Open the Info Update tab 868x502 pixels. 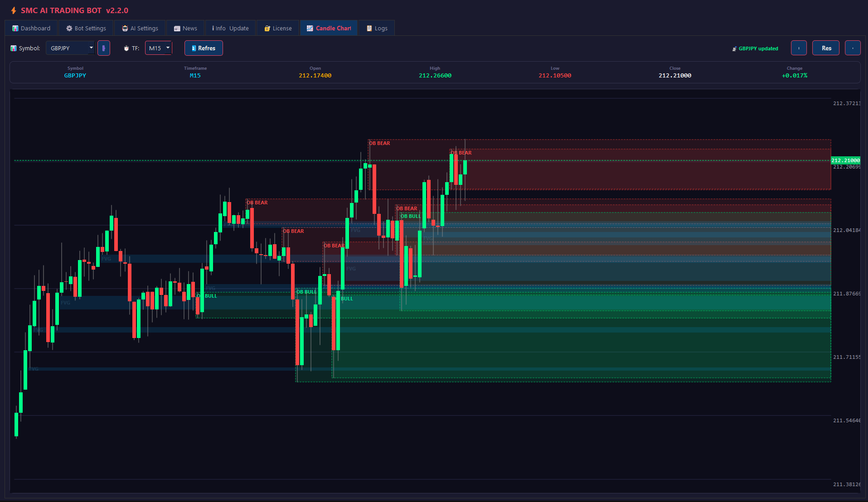coord(230,28)
